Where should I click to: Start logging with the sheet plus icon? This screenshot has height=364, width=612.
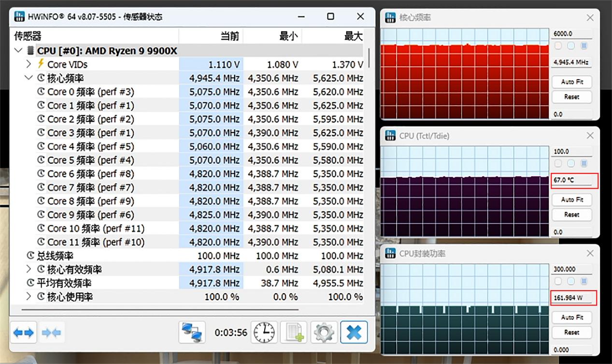coord(294,332)
